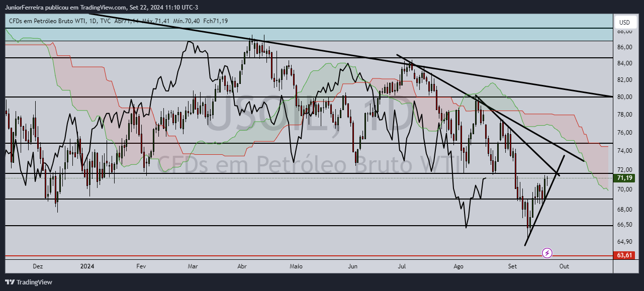Click the 74,00 price axis label
The width and height of the screenshot is (644, 291).
click(x=624, y=151)
